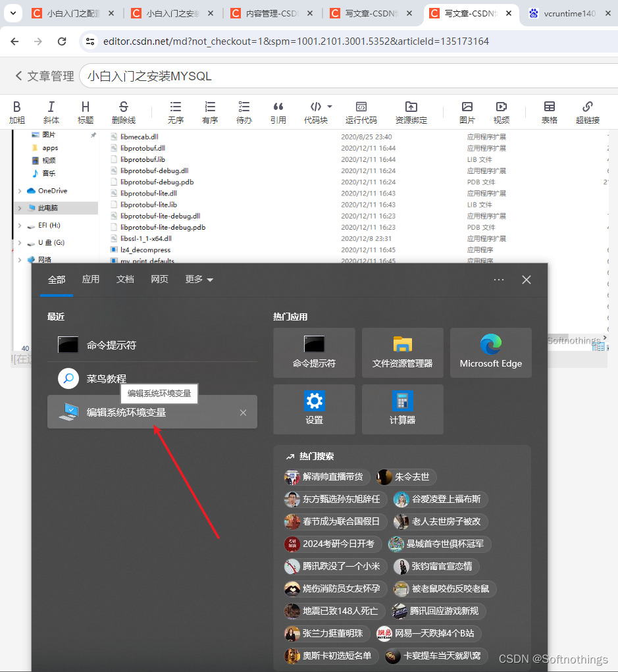Open the 计算器 app tile
This screenshot has width=618, height=672.
402,409
